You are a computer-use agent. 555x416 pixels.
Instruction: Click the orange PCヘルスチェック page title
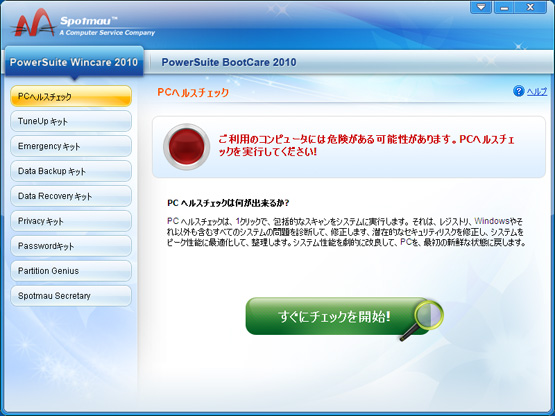click(x=193, y=92)
